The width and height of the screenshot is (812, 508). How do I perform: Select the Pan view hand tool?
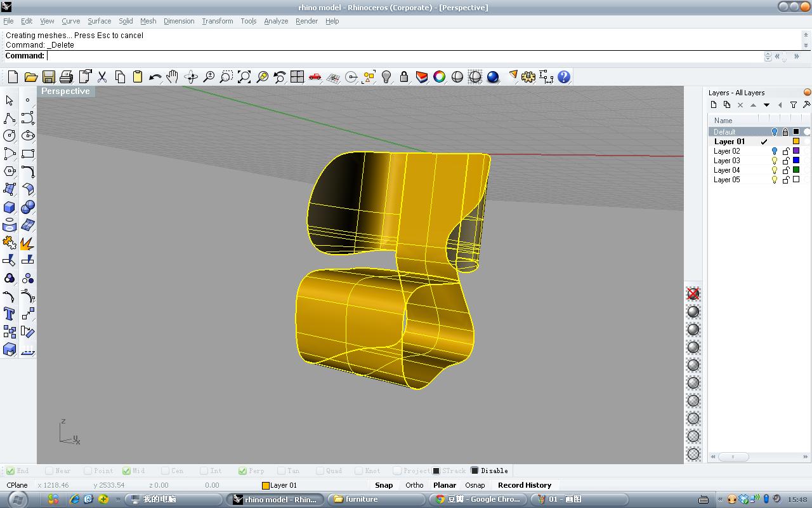point(172,77)
